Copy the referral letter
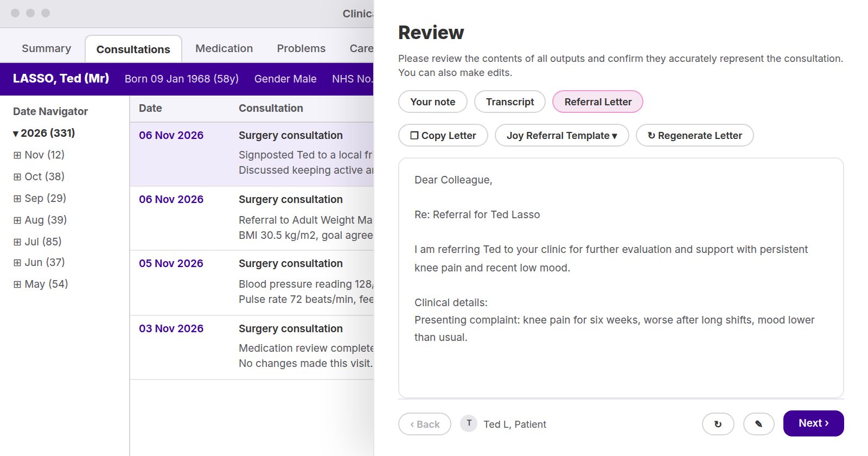Image resolution: width=868 pixels, height=456 pixels. click(x=443, y=135)
